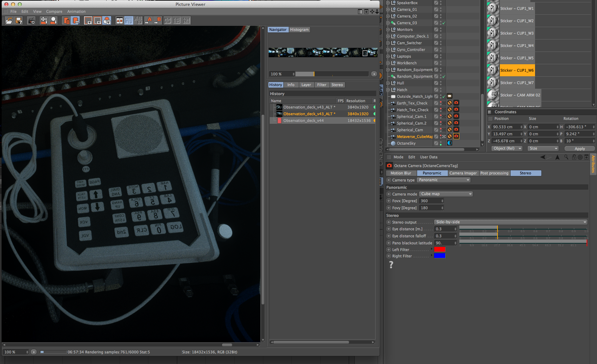The image size is (597, 364).
Task: Select the Set as A comparison icon
Action: tap(149, 21)
